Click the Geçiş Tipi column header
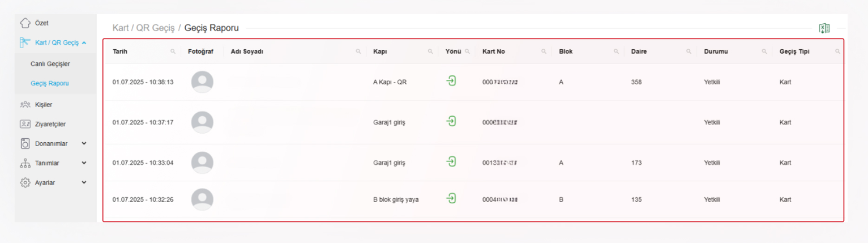This screenshot has height=243, width=868. 794,52
